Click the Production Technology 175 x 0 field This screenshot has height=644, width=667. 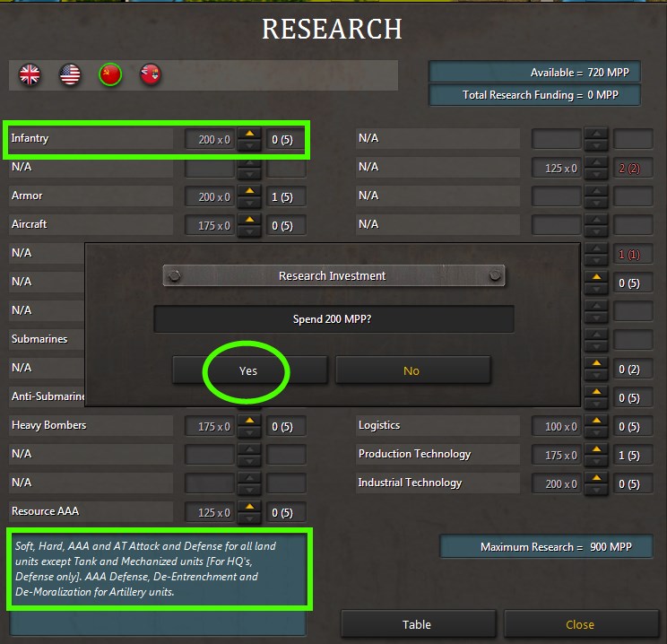[x=557, y=456]
